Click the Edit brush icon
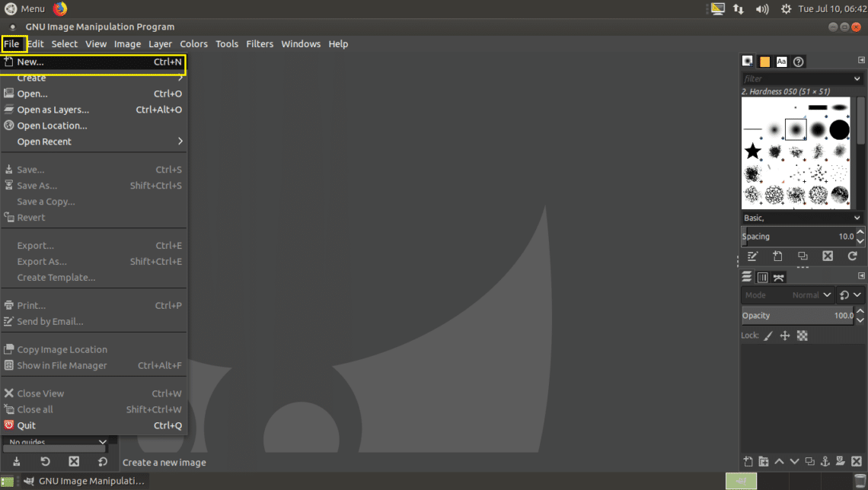 tap(752, 256)
